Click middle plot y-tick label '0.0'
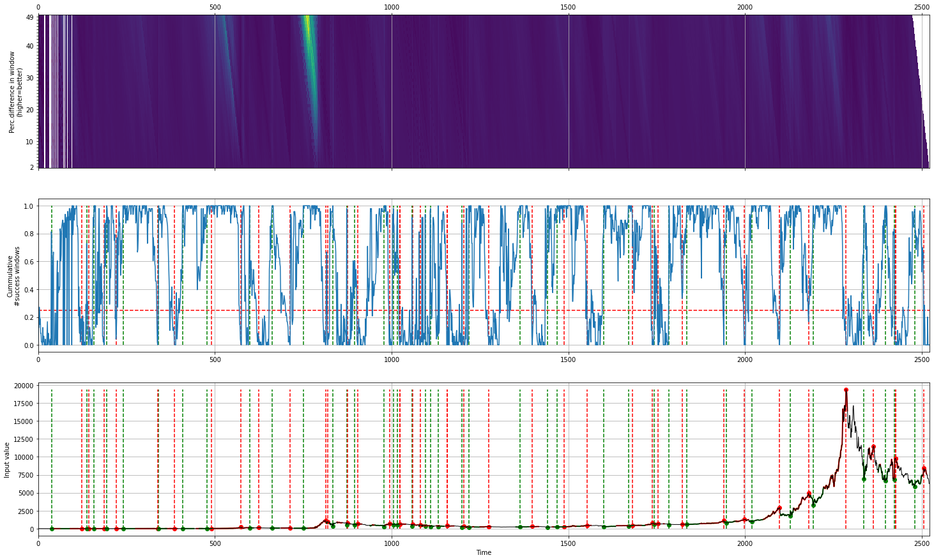 point(29,345)
